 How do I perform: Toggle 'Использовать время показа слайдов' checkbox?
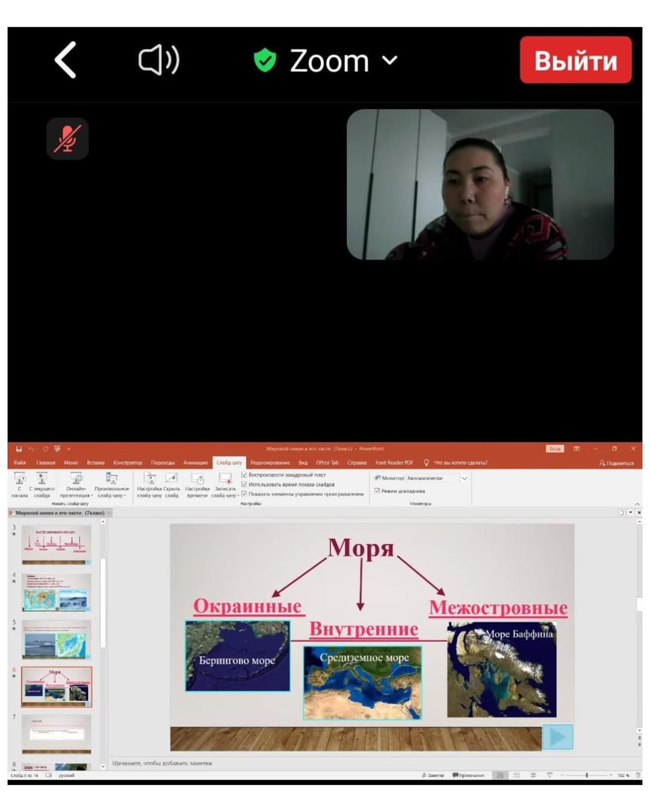pos(244,484)
